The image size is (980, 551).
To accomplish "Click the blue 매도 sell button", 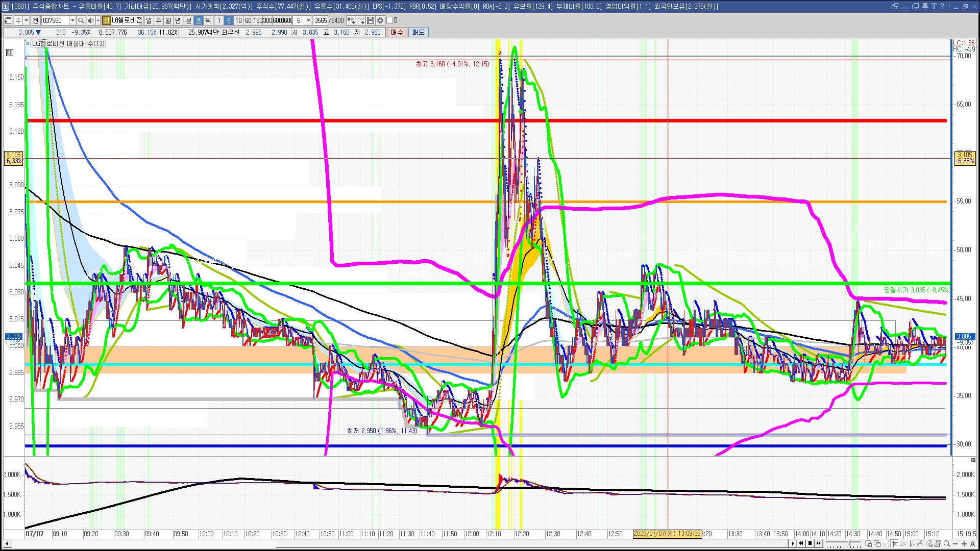I will (x=419, y=32).
